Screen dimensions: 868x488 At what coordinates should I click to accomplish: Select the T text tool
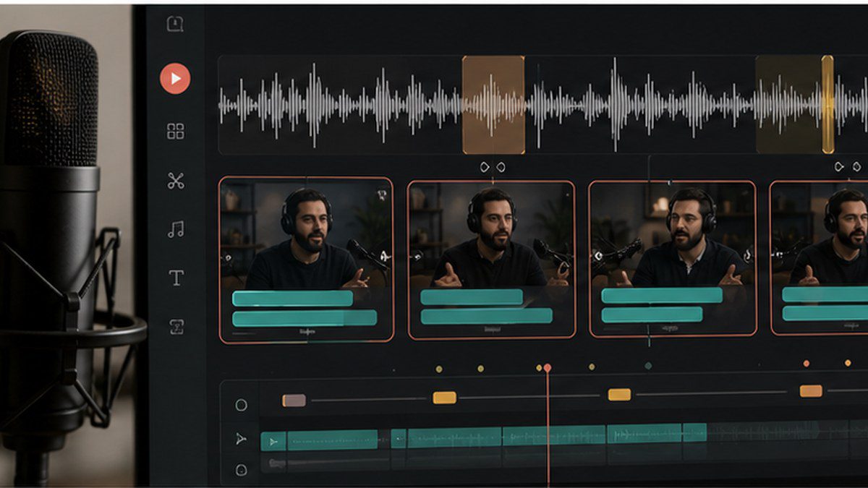click(x=176, y=278)
